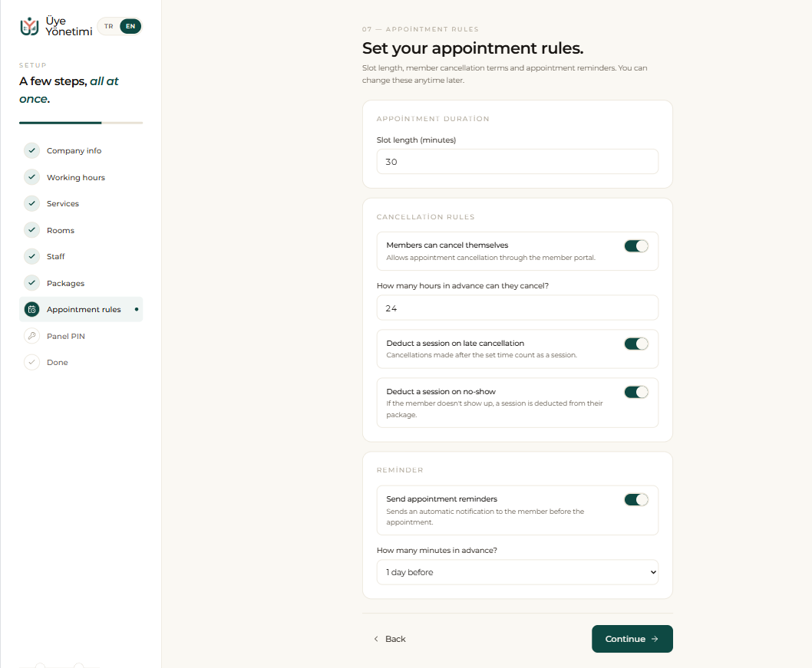Click 'Cancellations made after the set time' description

point(482,355)
